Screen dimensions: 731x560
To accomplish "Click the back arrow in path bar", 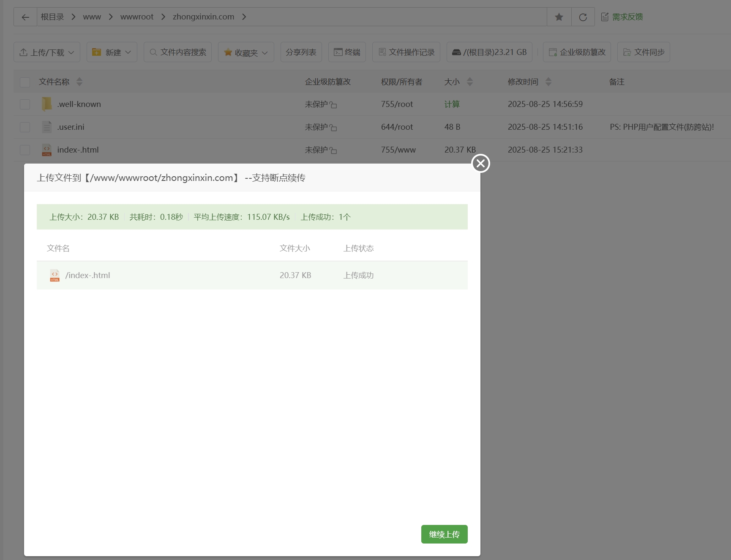I will click(x=25, y=17).
